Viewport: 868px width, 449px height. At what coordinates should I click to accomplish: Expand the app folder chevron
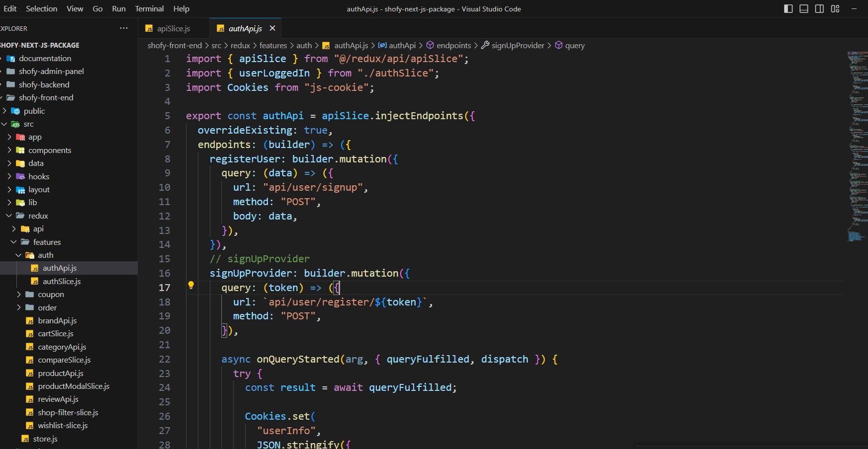(x=9, y=137)
